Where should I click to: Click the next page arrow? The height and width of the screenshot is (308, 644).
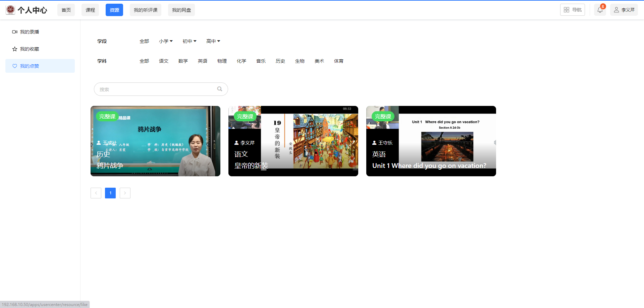125,193
